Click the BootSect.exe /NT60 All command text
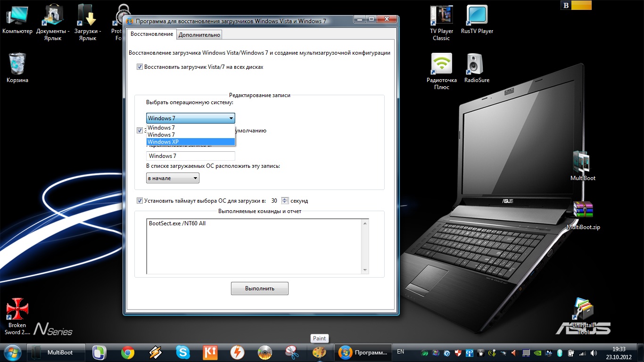This screenshot has width=644, height=362. tap(177, 223)
